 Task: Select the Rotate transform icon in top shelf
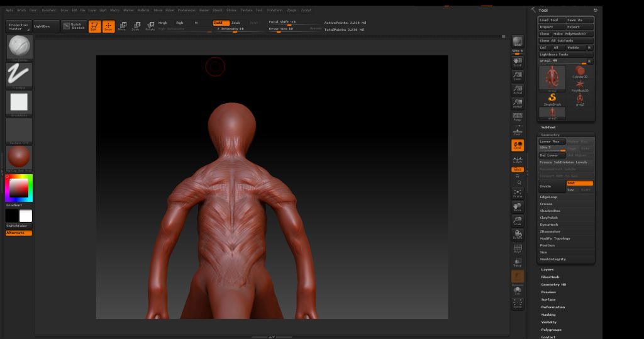click(150, 26)
